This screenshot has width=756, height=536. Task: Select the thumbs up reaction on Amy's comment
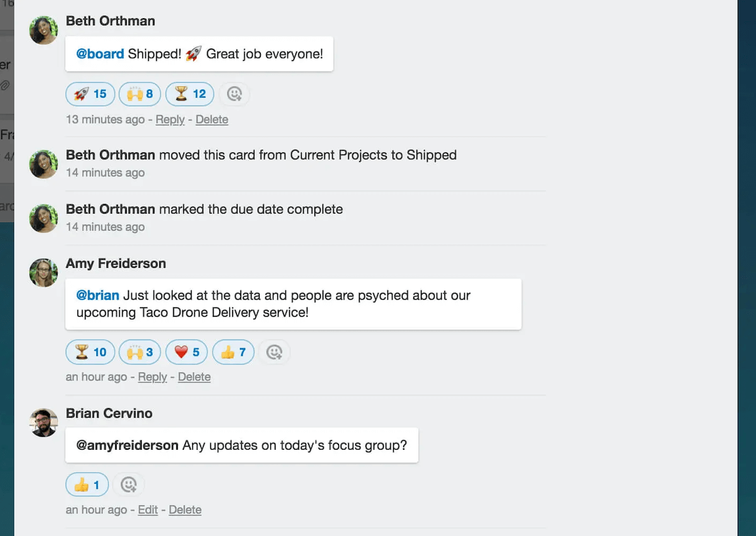click(x=233, y=352)
